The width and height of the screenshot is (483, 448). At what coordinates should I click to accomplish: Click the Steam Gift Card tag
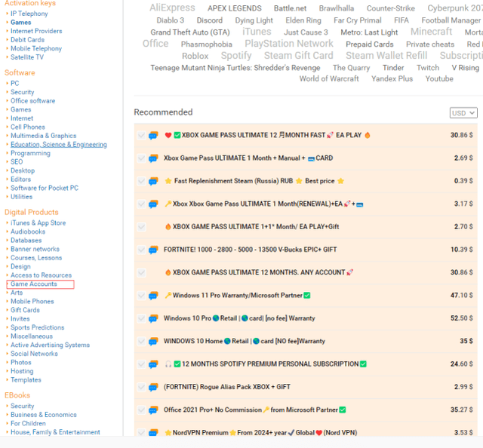coord(298,56)
